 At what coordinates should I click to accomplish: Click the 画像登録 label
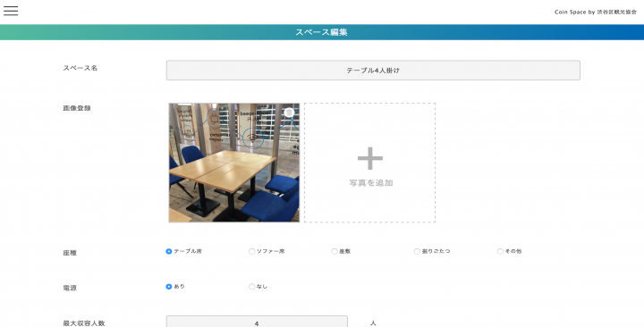pos(77,108)
